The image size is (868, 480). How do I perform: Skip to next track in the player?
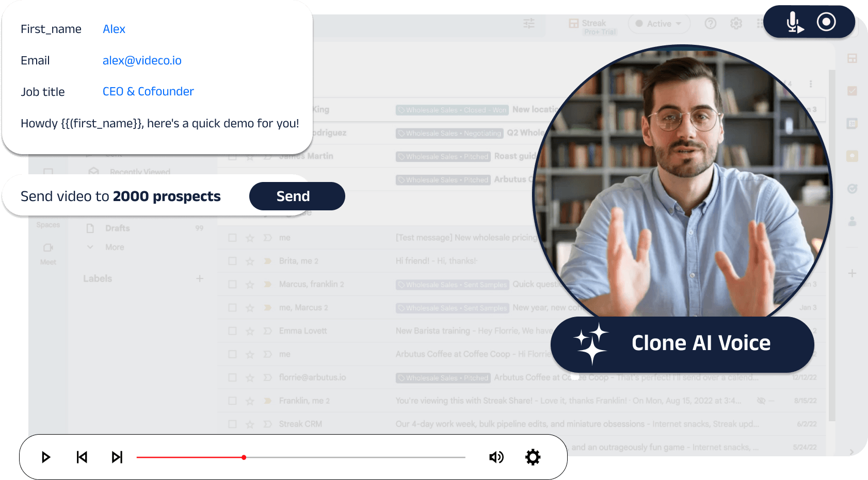(117, 457)
